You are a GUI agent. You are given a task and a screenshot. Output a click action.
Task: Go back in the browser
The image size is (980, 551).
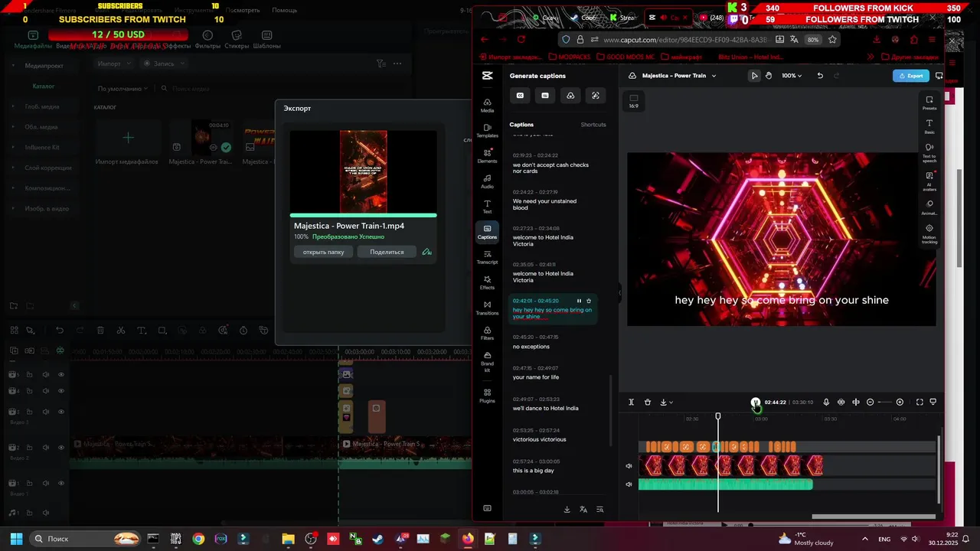tap(484, 39)
